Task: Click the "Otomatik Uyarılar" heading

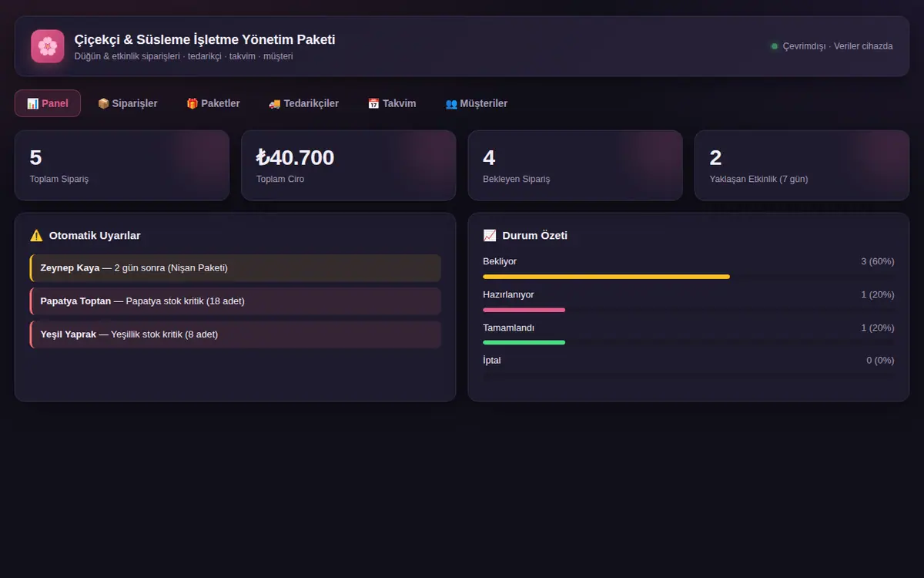Action: click(x=95, y=236)
